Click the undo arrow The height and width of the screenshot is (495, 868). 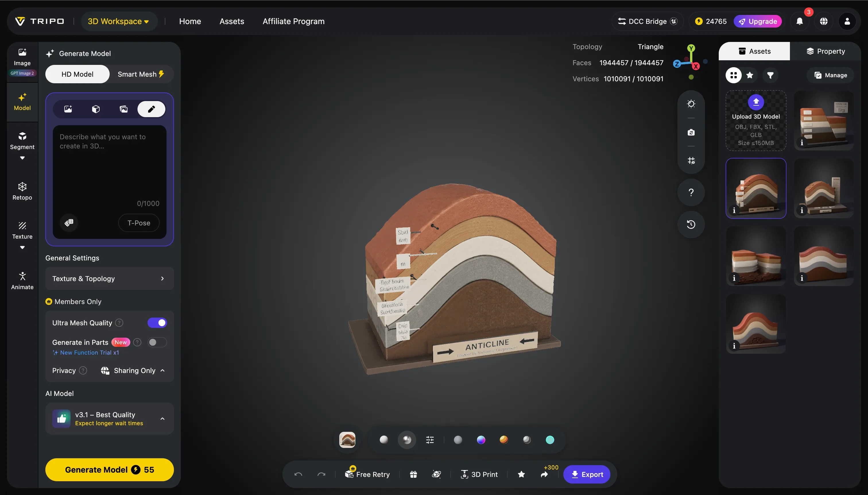click(299, 474)
